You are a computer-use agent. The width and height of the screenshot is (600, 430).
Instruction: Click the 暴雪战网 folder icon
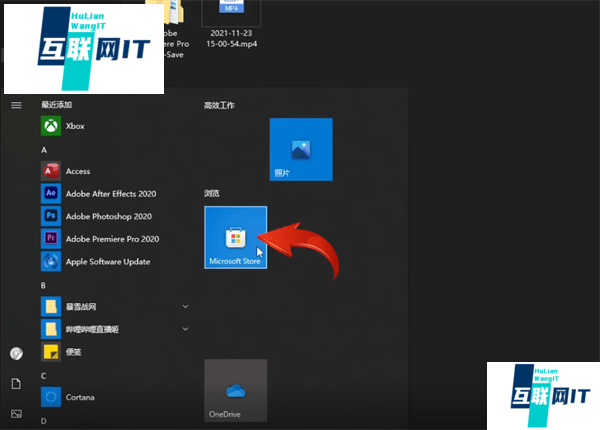[x=51, y=306]
